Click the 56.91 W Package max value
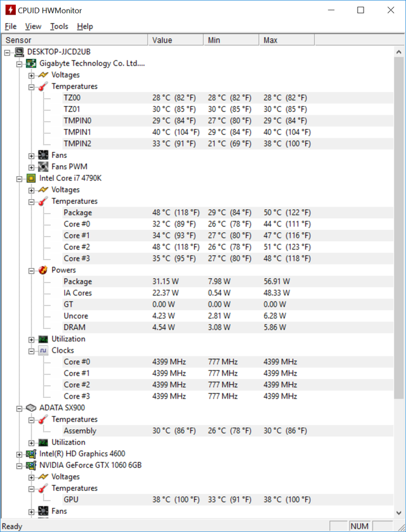 tap(277, 281)
